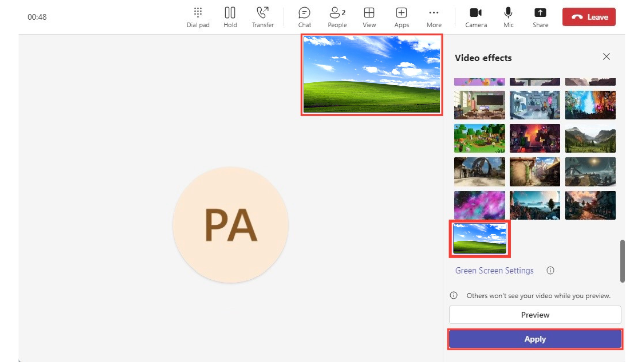Toggle selection of the Windows XP background
The height and width of the screenshot is (362, 644).
479,238
